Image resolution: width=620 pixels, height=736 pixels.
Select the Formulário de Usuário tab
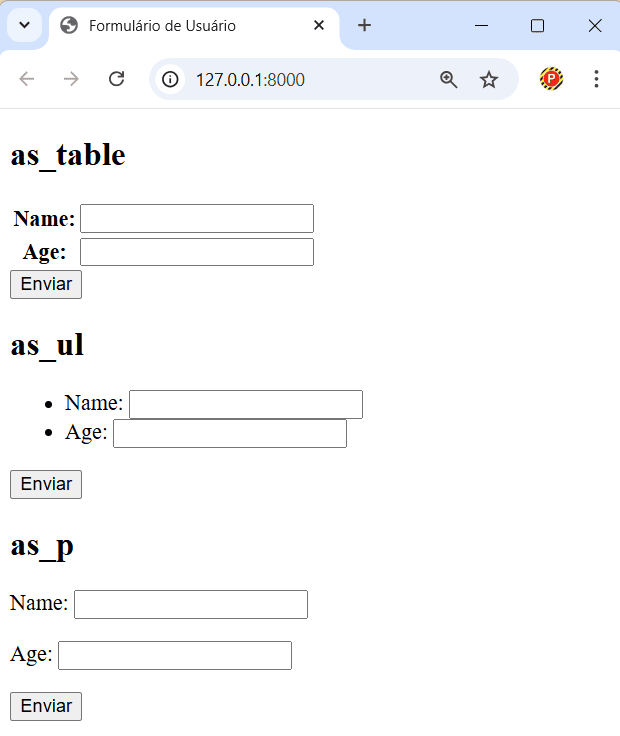pyautogui.click(x=194, y=26)
